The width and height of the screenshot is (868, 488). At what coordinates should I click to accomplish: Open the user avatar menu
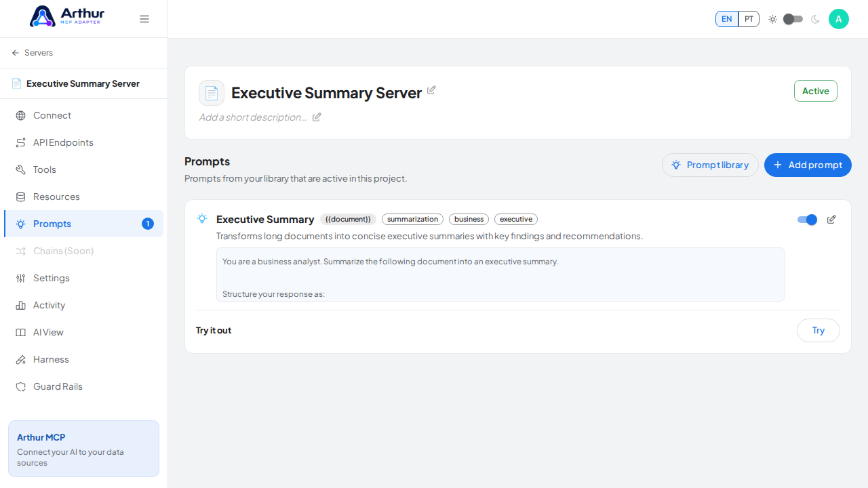[x=839, y=19]
